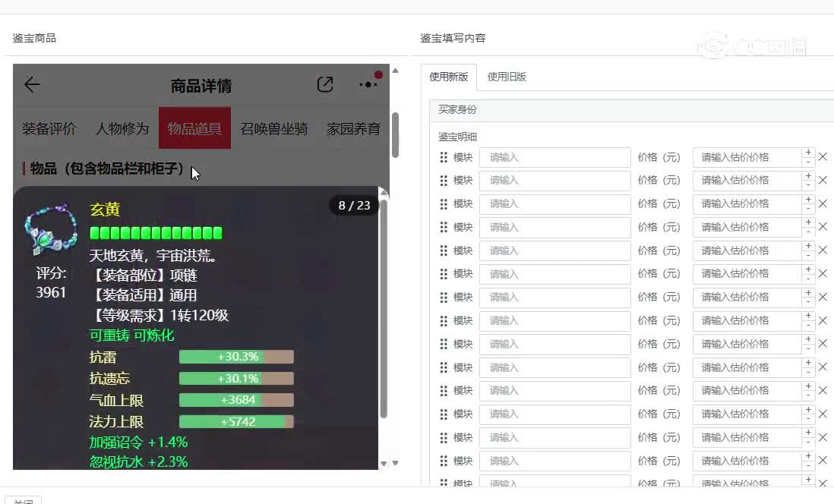Switch to the 装备评价 tab
The image size is (834, 504).
coord(49,129)
